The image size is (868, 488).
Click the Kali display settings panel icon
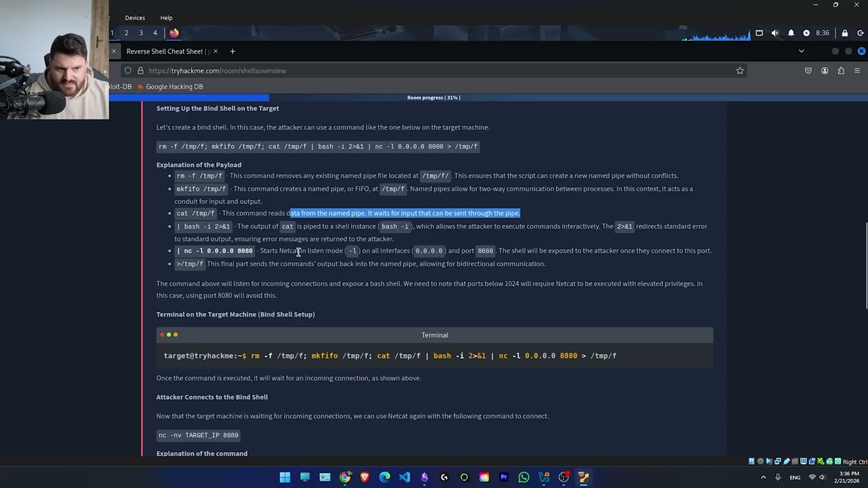coord(759,33)
